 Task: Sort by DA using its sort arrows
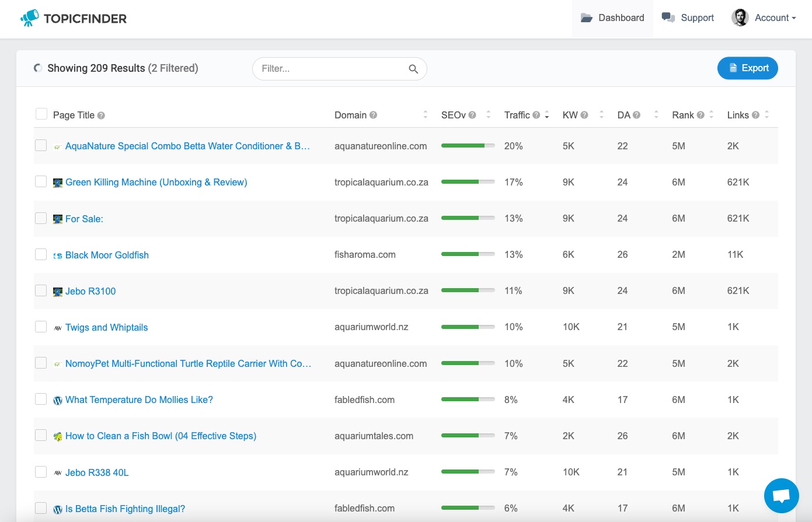pyautogui.click(x=656, y=115)
